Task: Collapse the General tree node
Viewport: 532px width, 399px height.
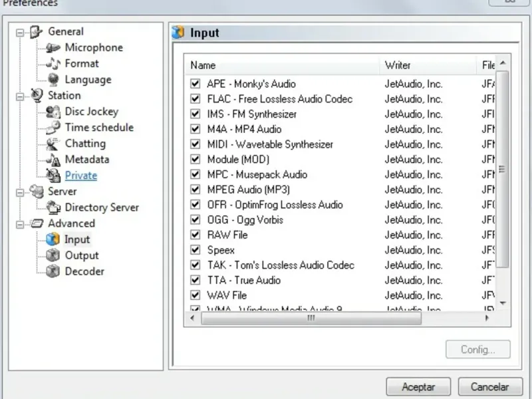Action: (20, 33)
